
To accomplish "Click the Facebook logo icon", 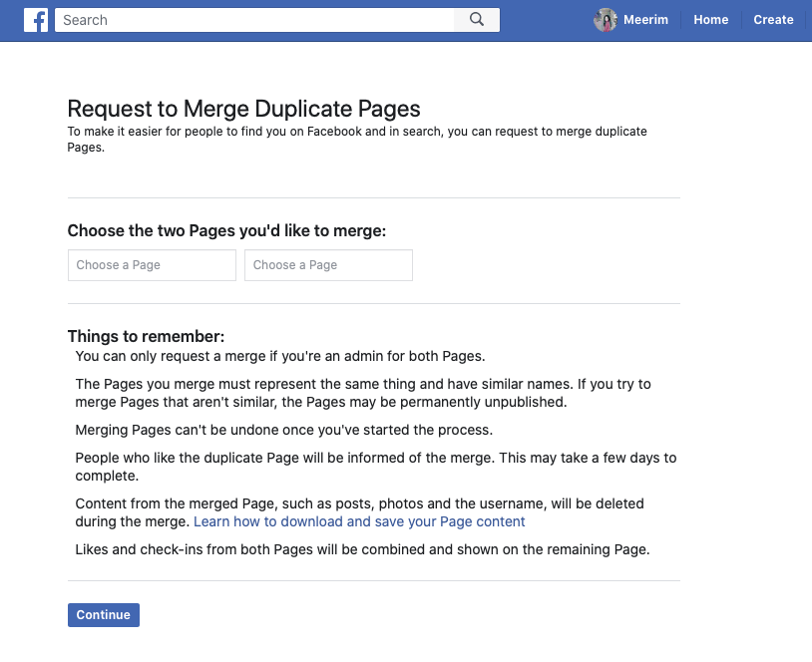I will pyautogui.click(x=36, y=20).
